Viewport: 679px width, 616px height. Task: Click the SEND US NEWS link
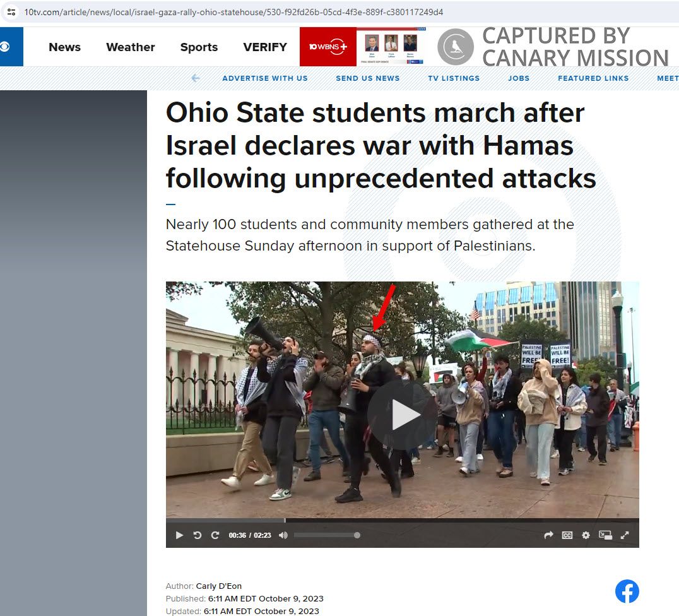click(368, 78)
